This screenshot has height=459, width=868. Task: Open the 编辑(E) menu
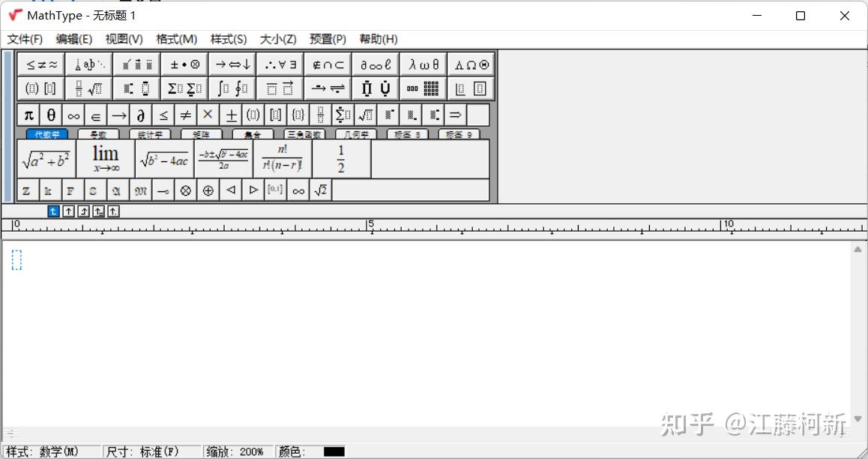[74, 39]
